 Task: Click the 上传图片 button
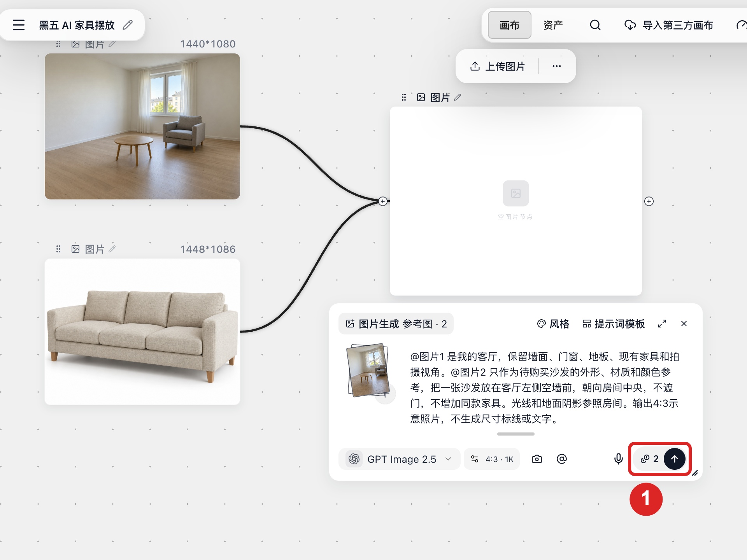(498, 66)
